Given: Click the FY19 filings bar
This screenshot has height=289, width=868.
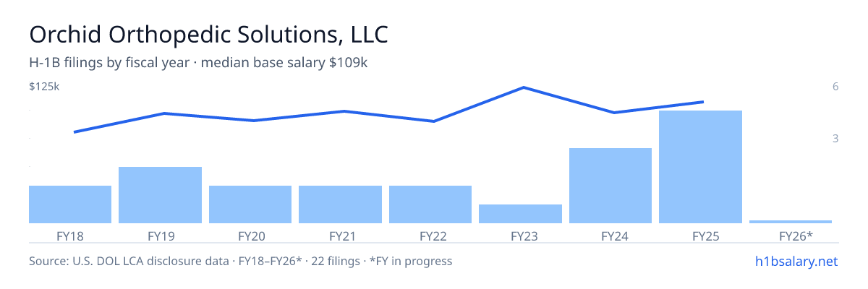Looking at the screenshot, I should click(x=160, y=195).
